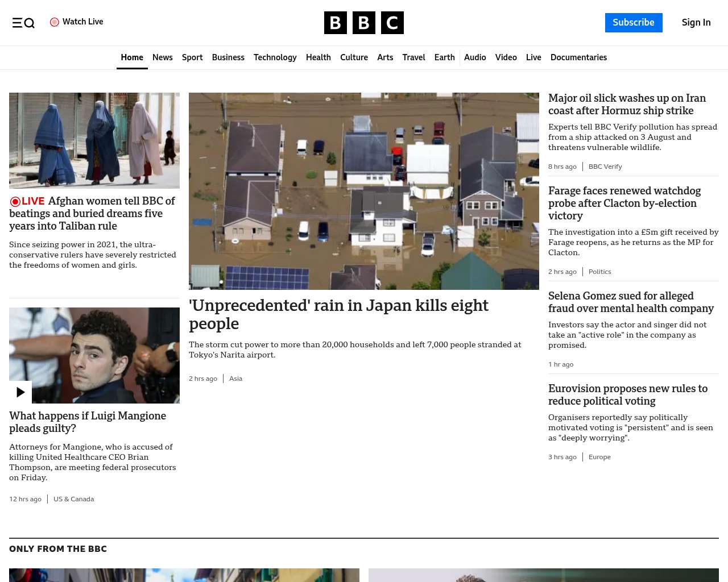
Task: Click Sign In
Action: click(x=696, y=23)
